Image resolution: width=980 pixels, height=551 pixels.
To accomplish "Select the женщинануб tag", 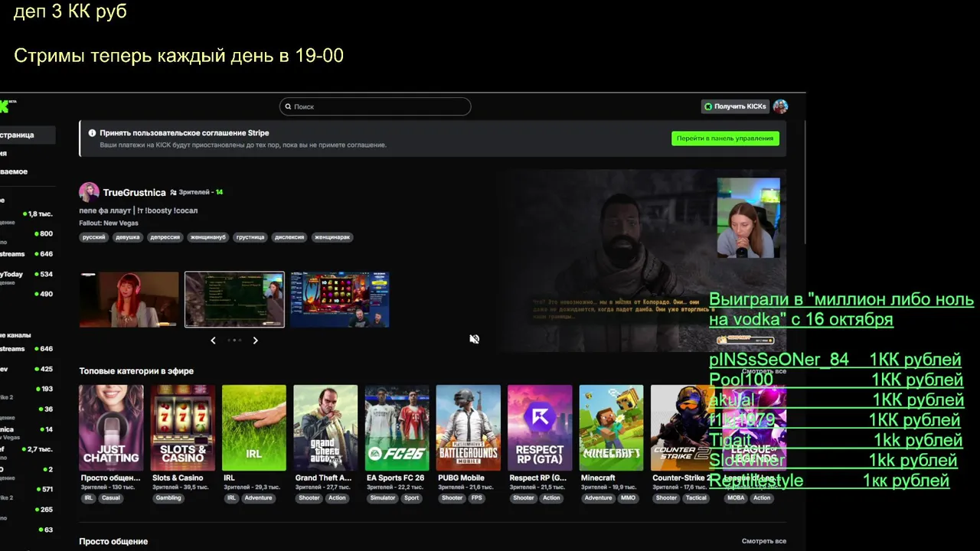I will click(207, 237).
